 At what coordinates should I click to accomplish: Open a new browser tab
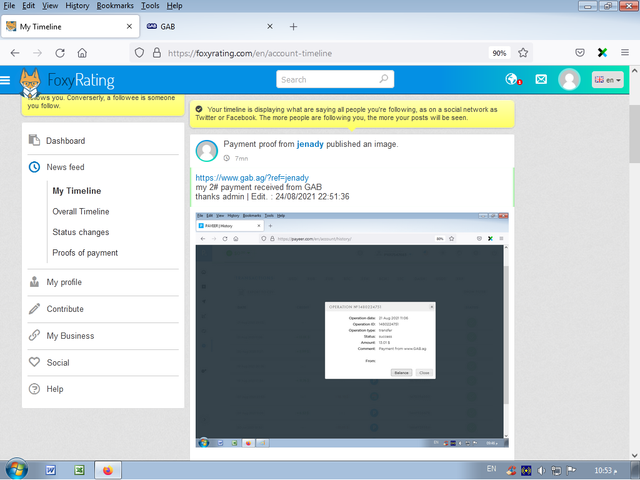(x=293, y=27)
